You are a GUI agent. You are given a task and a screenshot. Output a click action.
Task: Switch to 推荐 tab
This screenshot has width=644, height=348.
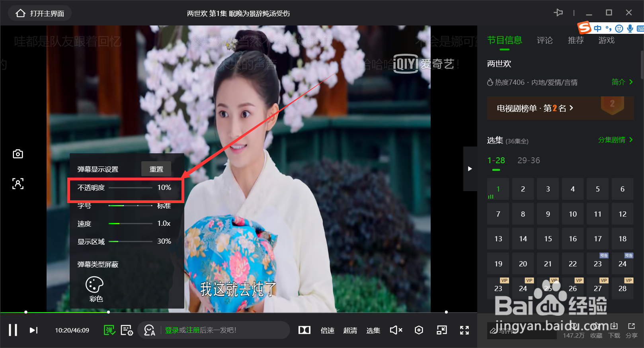click(x=576, y=40)
